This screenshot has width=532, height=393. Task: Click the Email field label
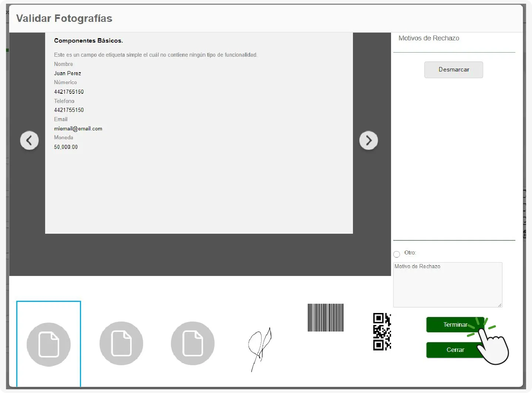61,119
